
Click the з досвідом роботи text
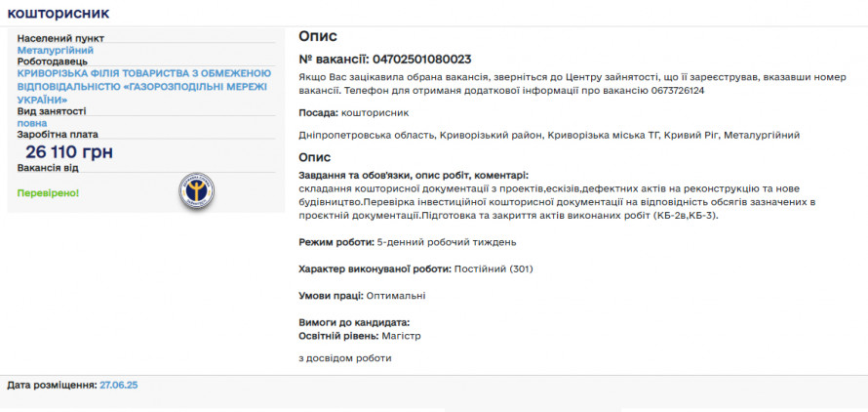tap(345, 358)
